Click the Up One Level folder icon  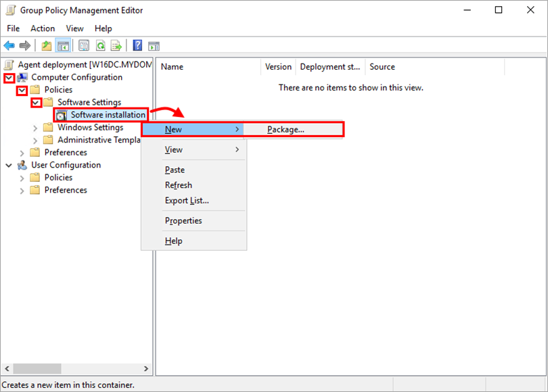[x=45, y=45]
